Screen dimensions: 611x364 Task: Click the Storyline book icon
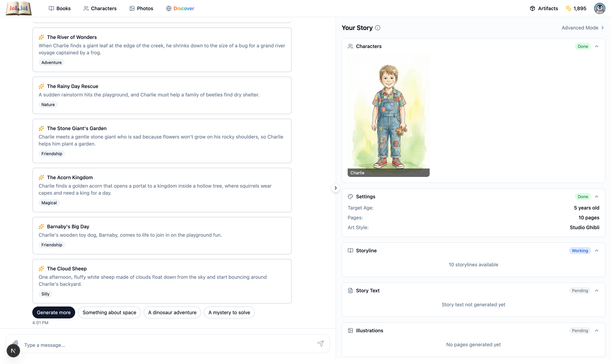click(x=350, y=250)
